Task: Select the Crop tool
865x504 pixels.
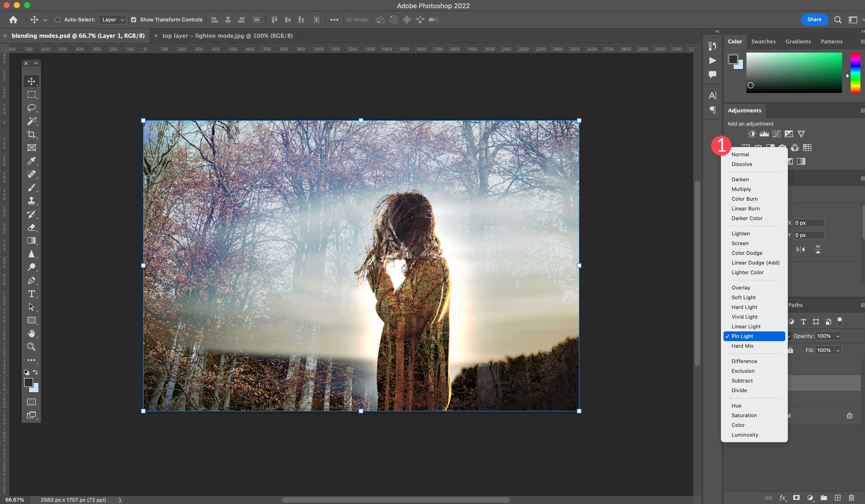Action: (x=32, y=134)
